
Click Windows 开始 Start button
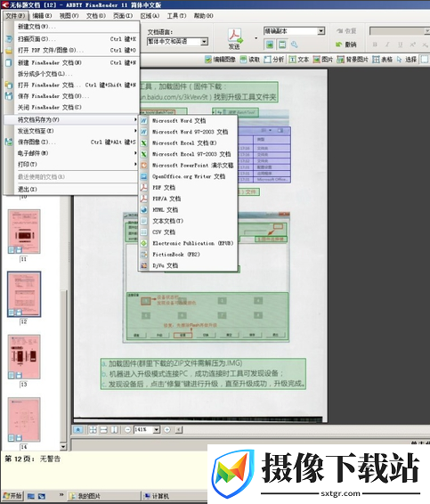[12, 496]
